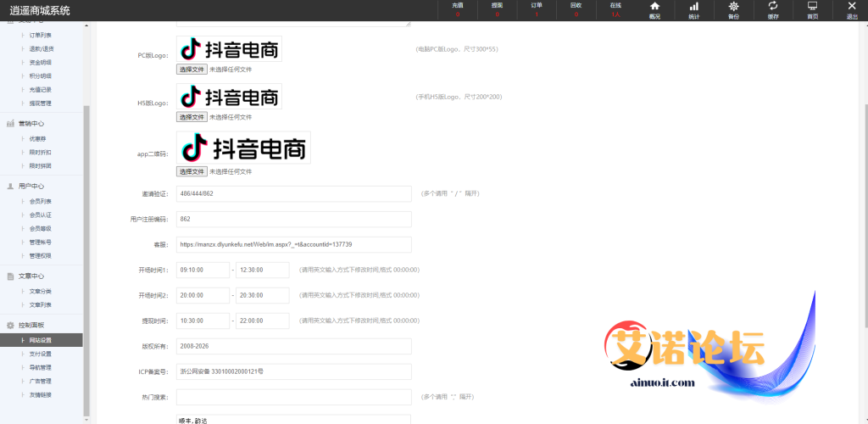This screenshot has width=868, height=424.
Task: Open 积分明细 in the sidebar
Action: tap(41, 75)
